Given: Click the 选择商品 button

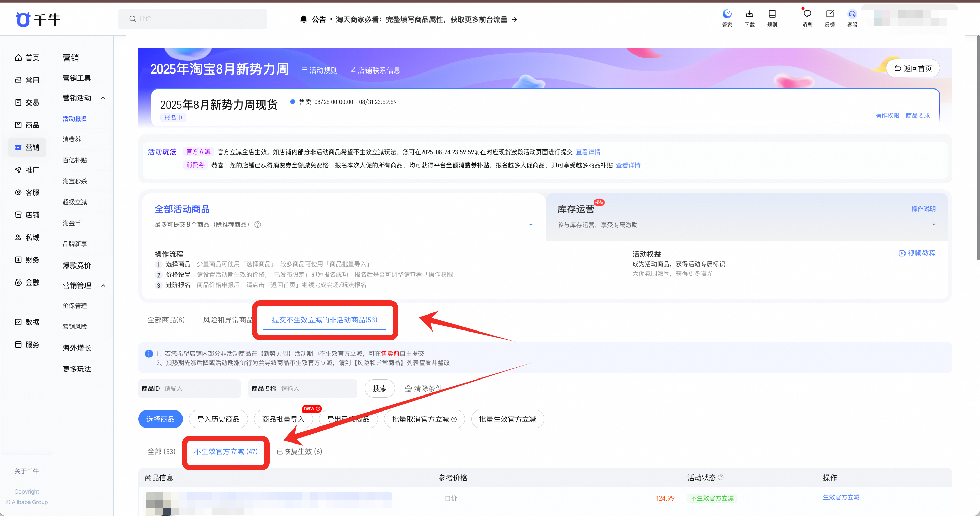Looking at the screenshot, I should coord(160,419).
